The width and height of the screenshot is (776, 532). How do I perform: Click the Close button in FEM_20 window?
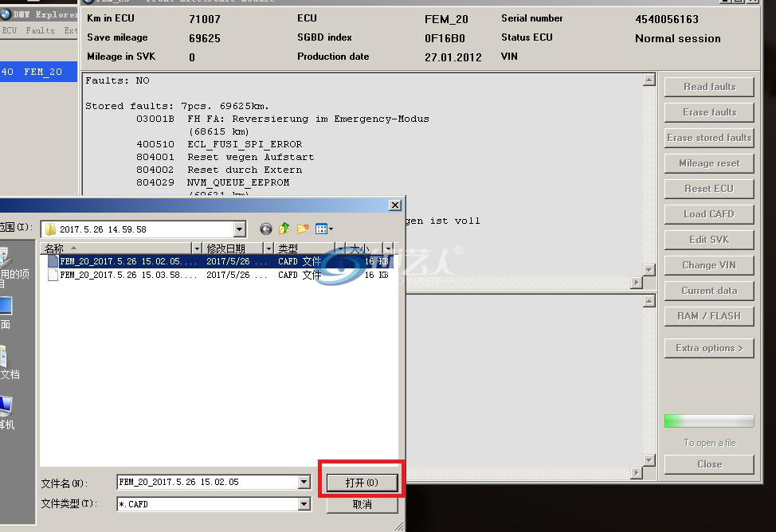coord(709,464)
